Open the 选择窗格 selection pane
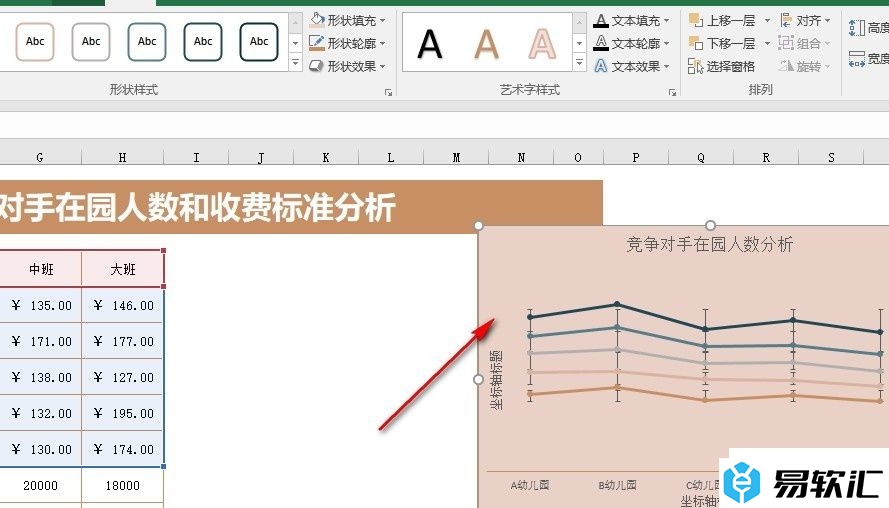 tap(722, 67)
